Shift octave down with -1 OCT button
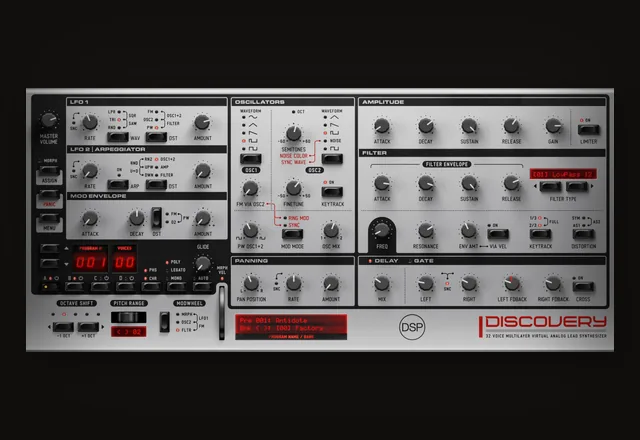The image size is (640, 440). 63,327
